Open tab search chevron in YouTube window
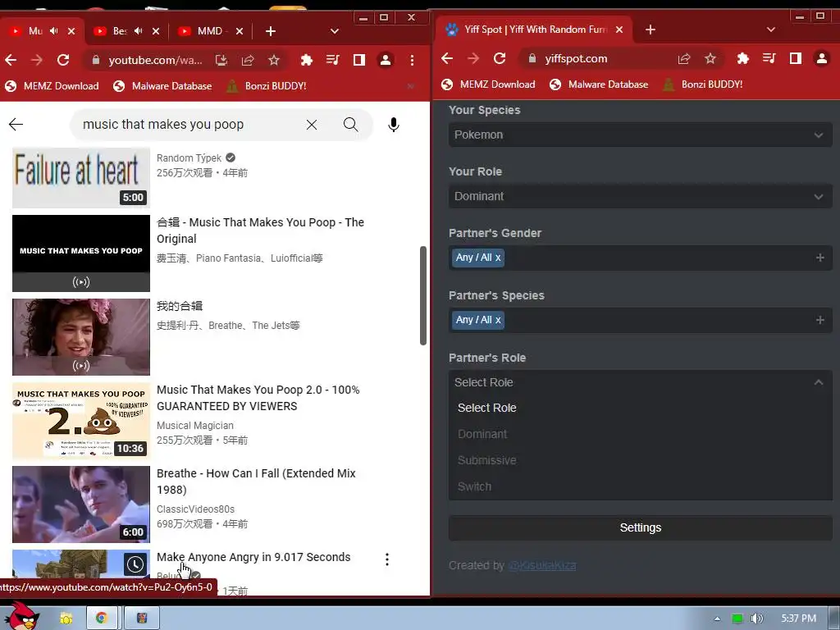840x630 pixels. click(335, 31)
